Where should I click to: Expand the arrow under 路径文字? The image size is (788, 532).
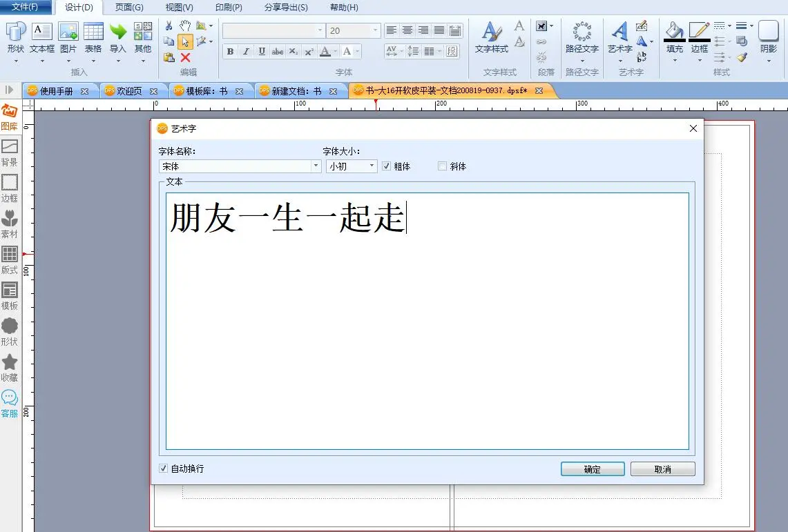point(582,61)
